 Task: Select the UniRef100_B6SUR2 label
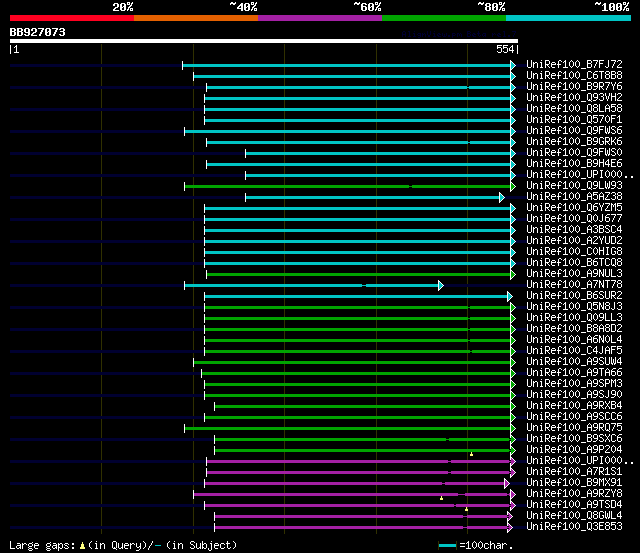[x=574, y=296]
